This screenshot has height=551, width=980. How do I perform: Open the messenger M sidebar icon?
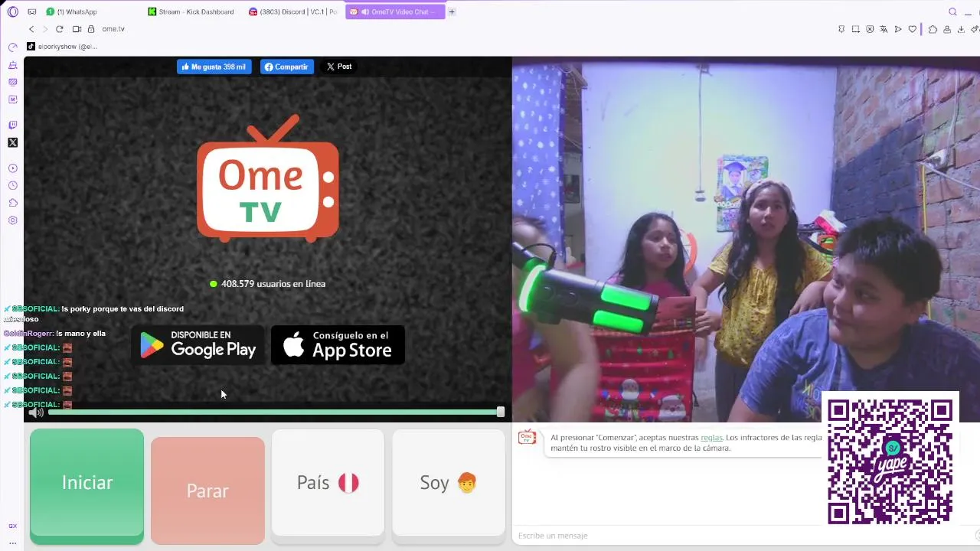[x=13, y=99]
